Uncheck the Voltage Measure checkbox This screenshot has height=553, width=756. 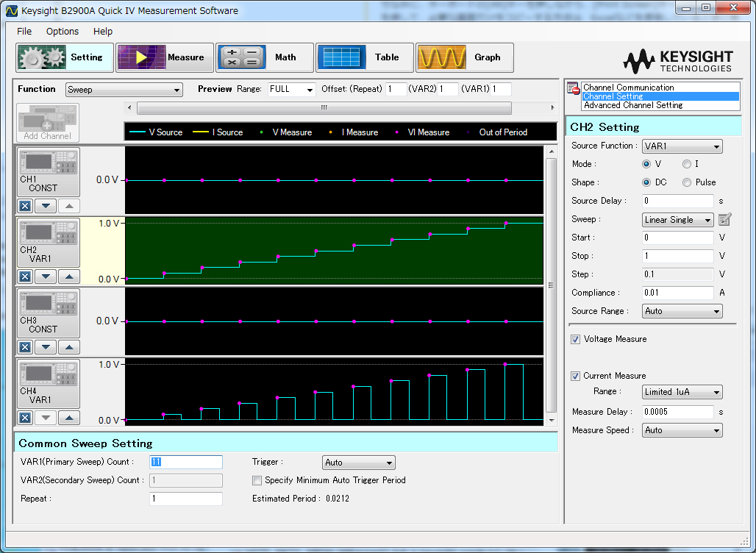pyautogui.click(x=576, y=339)
